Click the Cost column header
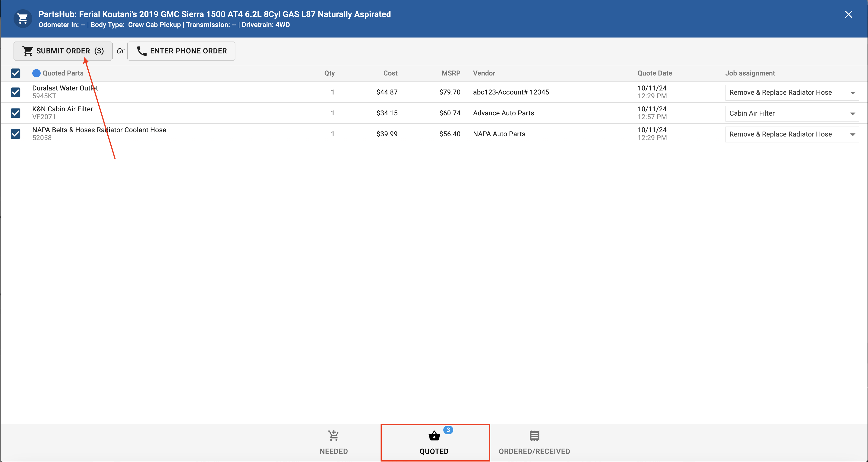 tap(390, 73)
